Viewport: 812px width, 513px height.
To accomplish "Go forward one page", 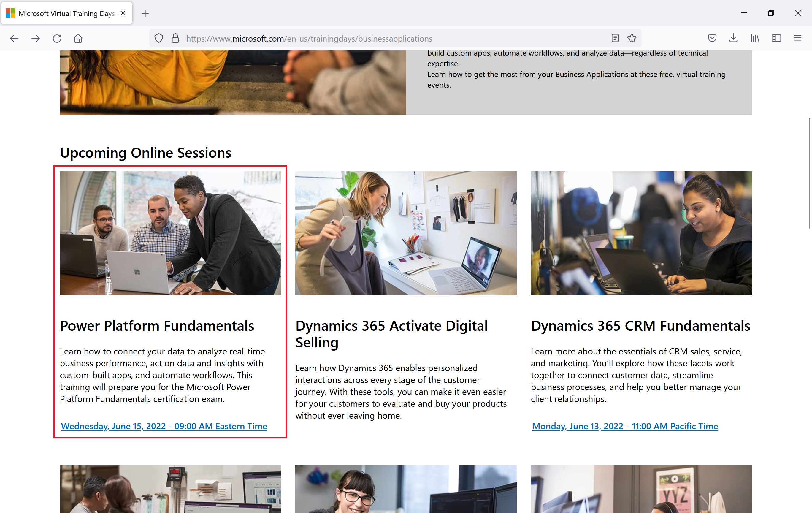I will tap(35, 39).
